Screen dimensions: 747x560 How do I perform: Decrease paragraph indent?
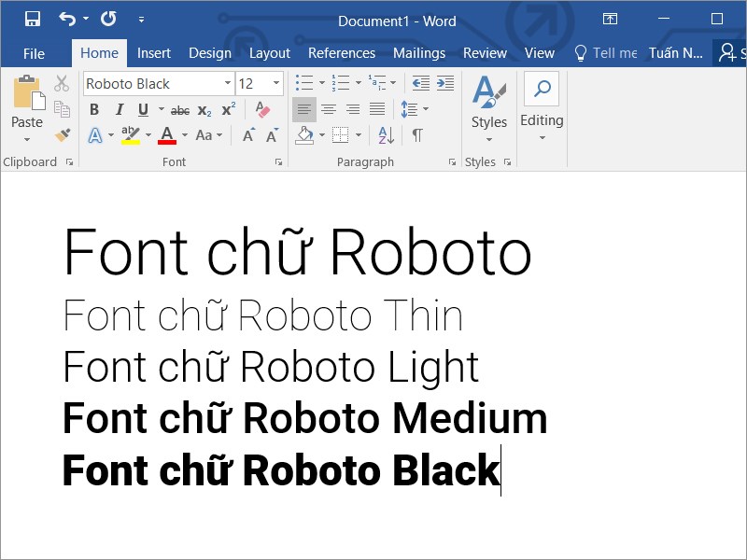[421, 83]
